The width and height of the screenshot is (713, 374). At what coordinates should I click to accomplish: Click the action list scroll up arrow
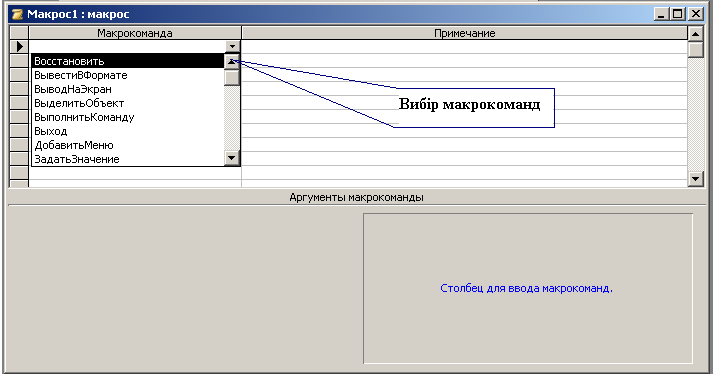tap(232, 61)
